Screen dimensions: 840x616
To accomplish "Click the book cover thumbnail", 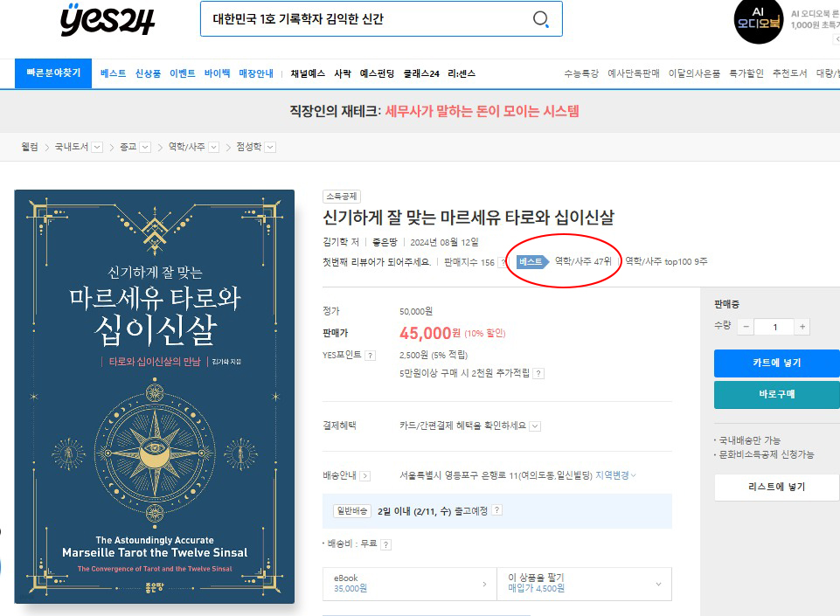I will (155, 397).
